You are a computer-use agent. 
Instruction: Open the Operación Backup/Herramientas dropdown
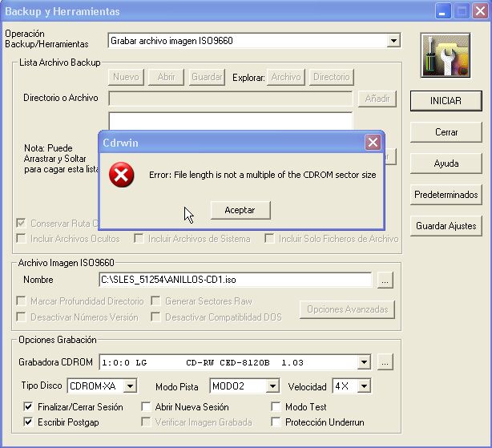pos(393,41)
